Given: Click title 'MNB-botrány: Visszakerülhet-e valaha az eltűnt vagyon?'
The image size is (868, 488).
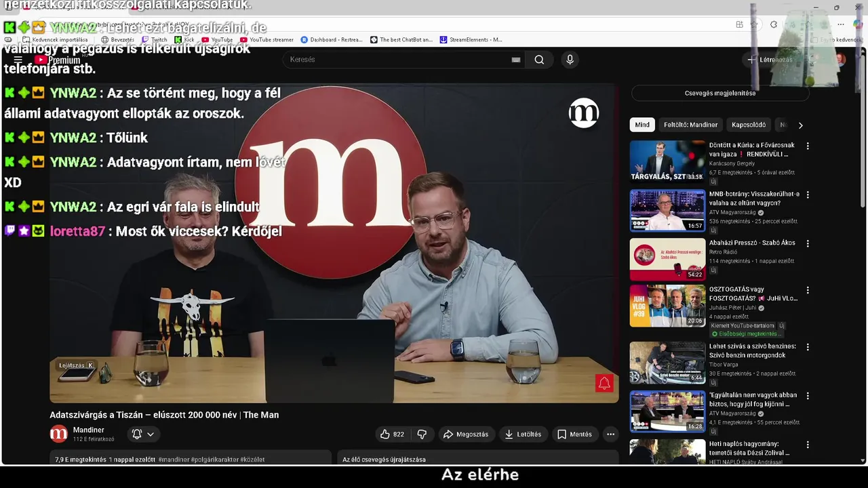Looking at the screenshot, I should pos(754,199).
